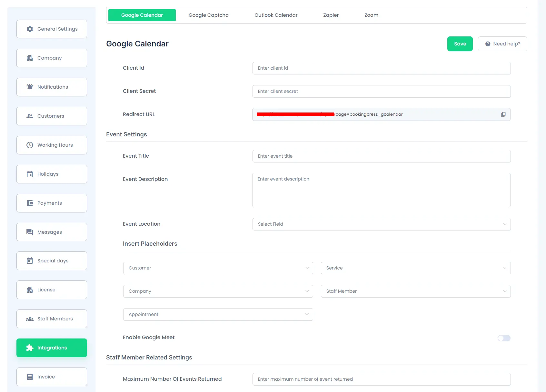
Task: Click the Messages label in sidebar
Action: pos(49,232)
